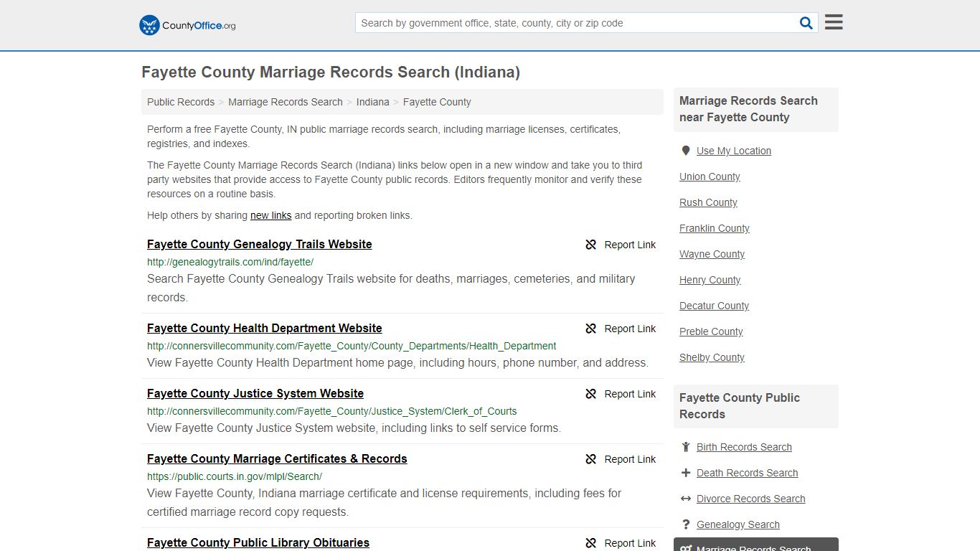
Task: Open Preble County link
Action: point(711,331)
